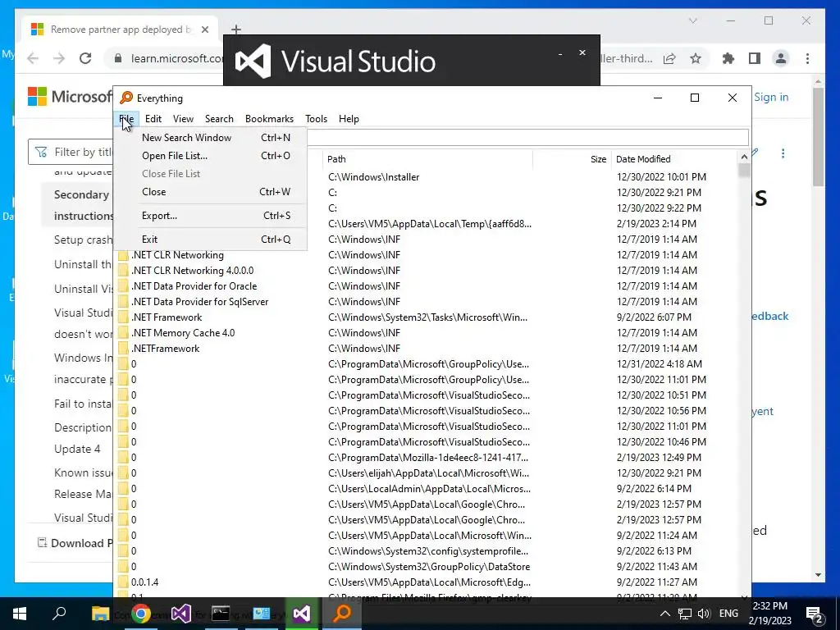Click the share page icon in Chrome address bar

669,58
